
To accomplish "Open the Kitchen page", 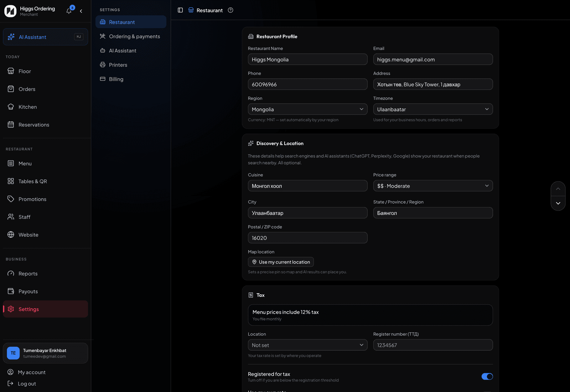I will [45, 107].
